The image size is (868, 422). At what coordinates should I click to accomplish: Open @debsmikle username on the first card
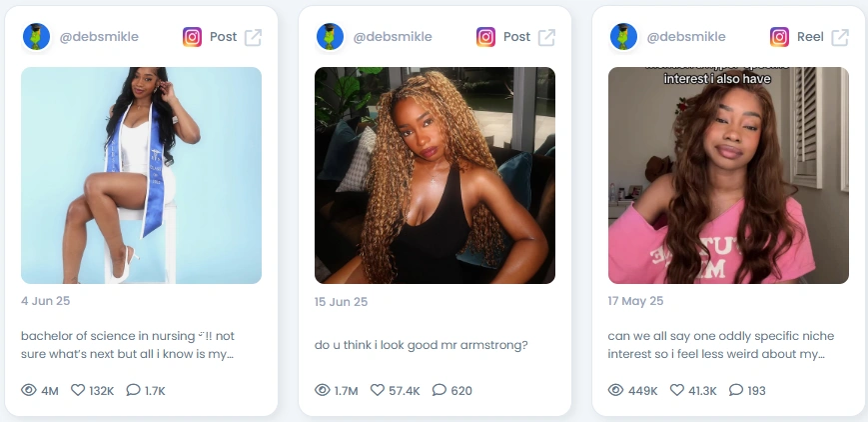(x=99, y=37)
